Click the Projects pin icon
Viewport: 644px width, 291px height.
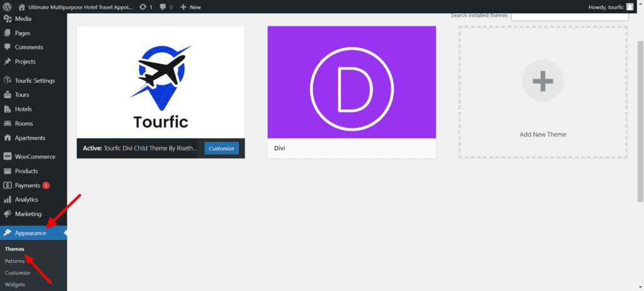[x=8, y=62]
